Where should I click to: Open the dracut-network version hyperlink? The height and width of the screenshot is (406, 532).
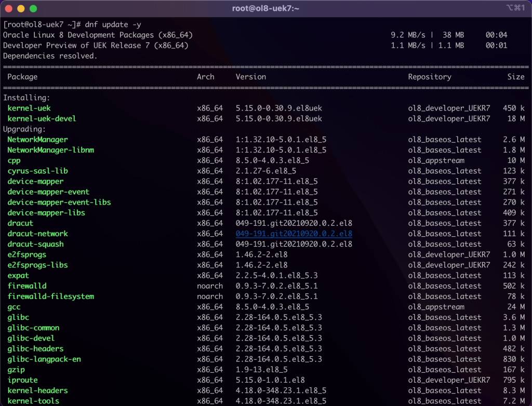pos(294,234)
